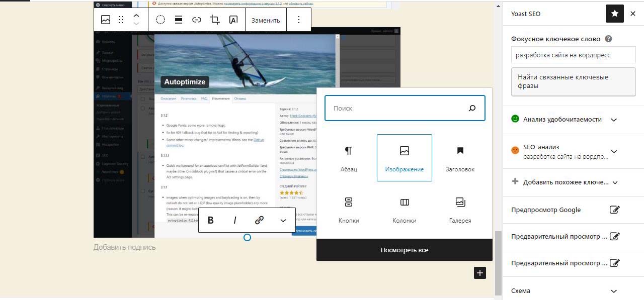Screen dimensions: 644x300
Task: Open the help icon beside Фокусное ключевое слово
Action: (608, 39)
